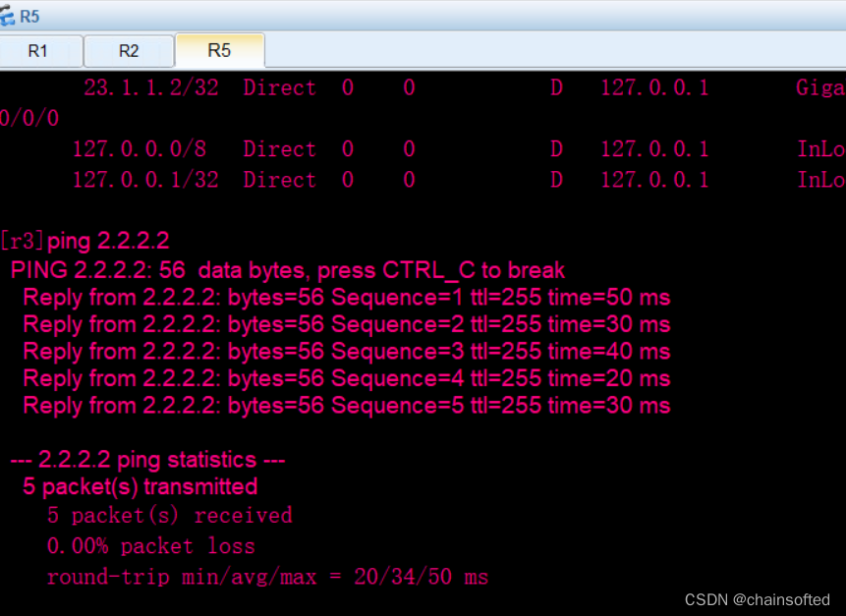
Task: Click the 0.00% packet loss line
Action: tap(150, 546)
